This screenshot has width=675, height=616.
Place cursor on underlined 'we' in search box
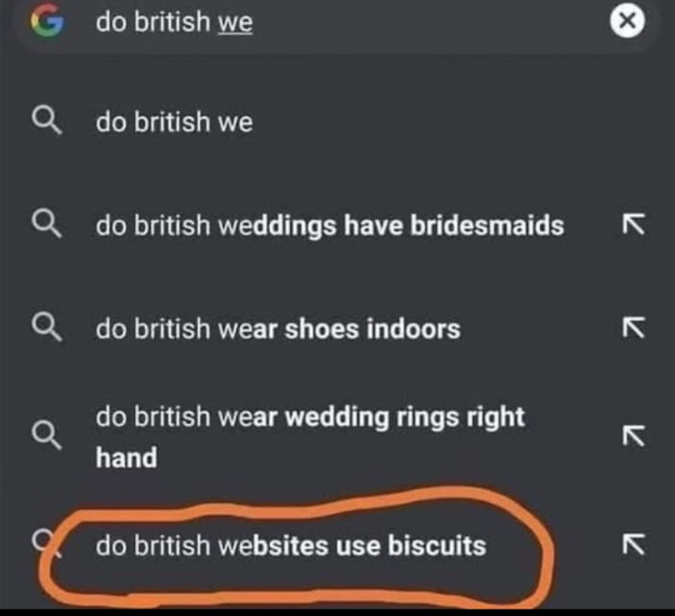(235, 23)
